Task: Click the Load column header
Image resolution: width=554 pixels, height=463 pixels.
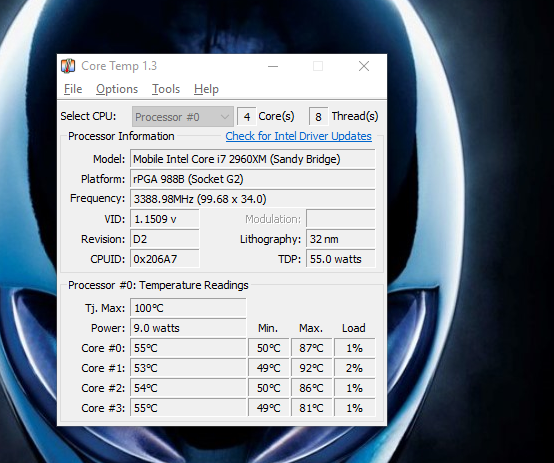Action: [354, 328]
